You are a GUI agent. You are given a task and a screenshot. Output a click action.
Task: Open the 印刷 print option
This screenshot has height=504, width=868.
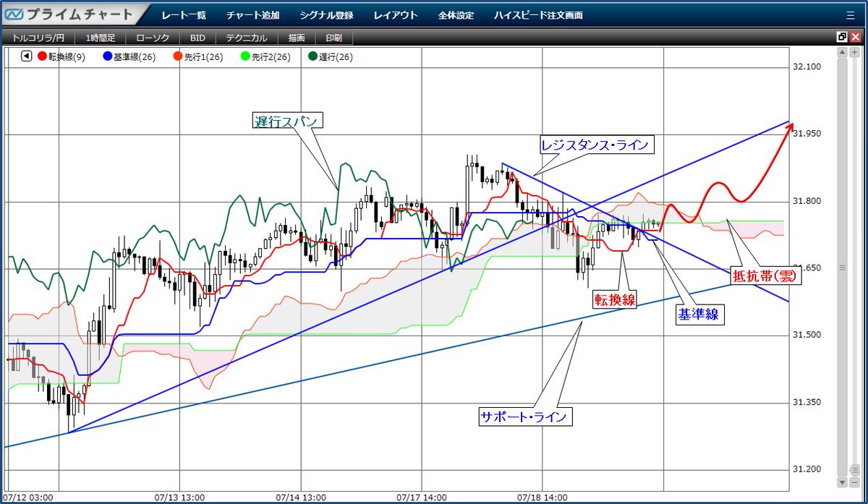pos(334,38)
